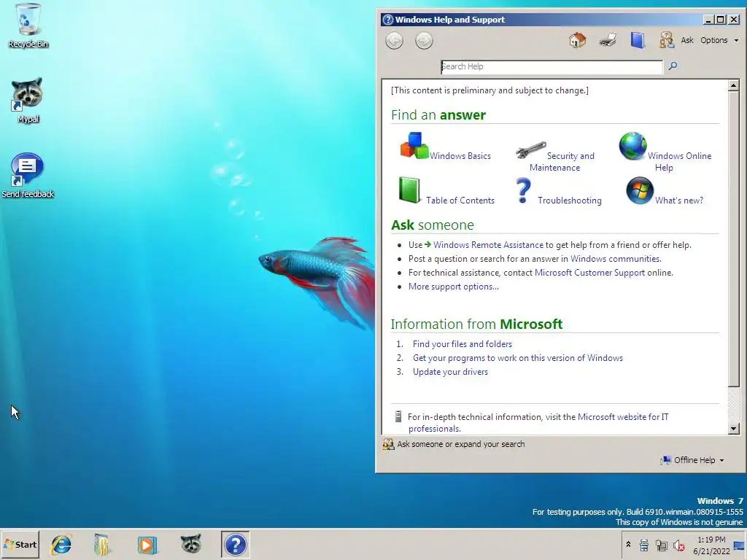Viewport: 747px width, 560px height.
Task: Click the Windows Basics blocks icon
Action: 414,146
